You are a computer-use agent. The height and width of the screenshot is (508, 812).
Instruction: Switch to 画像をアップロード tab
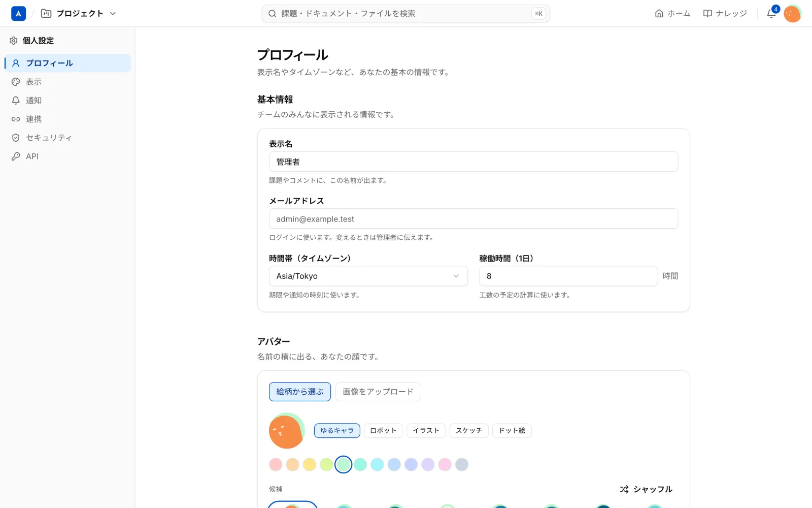378,392
